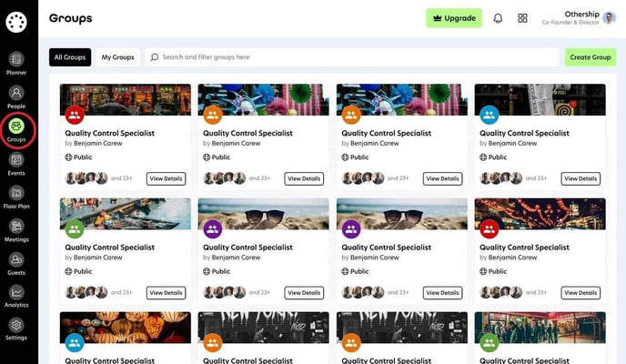Viewport: 626px width, 364px height.
Task: Open the apps grid icon in header
Action: [522, 18]
